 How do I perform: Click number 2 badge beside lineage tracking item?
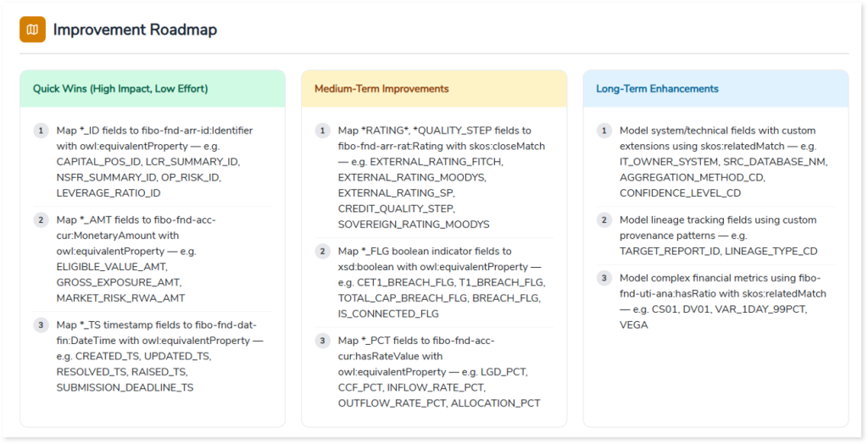click(604, 220)
